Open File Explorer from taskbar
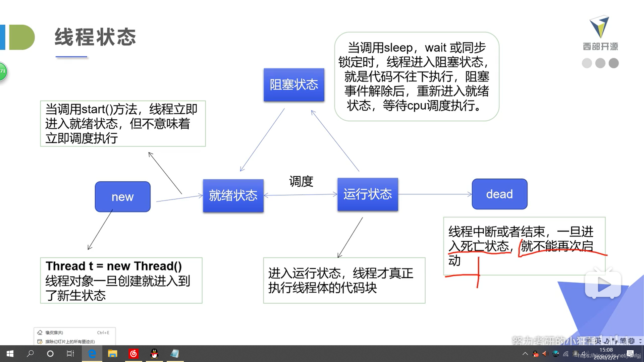Image resolution: width=644 pixels, height=362 pixels. [x=112, y=354]
